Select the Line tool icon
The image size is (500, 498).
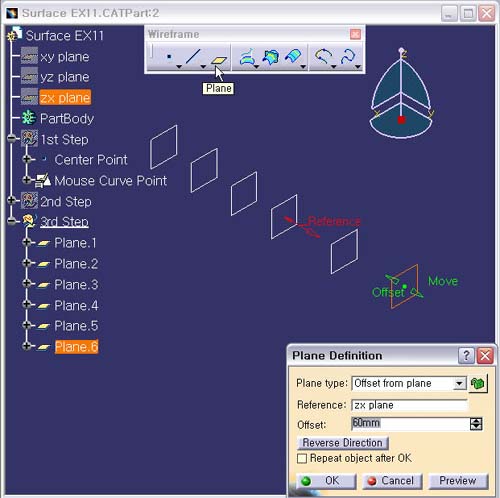193,56
